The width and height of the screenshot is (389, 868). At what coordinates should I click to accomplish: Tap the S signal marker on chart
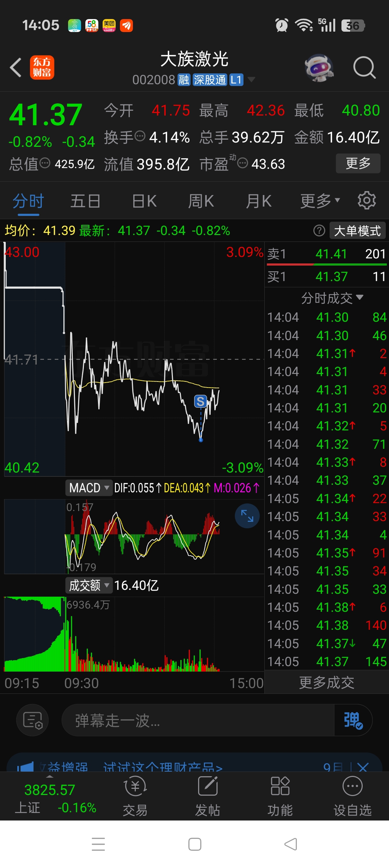(x=201, y=401)
